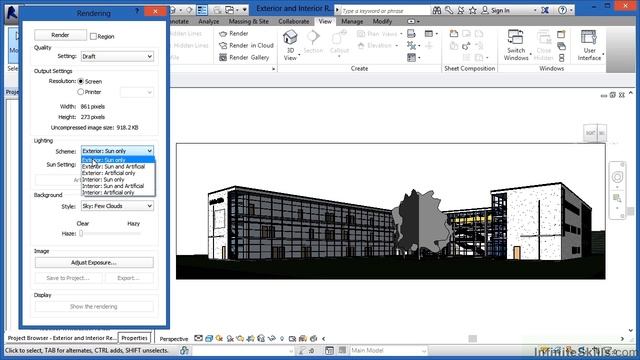This screenshot has height=360, width=640.
Task: Show Rendering Dialog teapot icon in view bar
Action: [x=240, y=338]
